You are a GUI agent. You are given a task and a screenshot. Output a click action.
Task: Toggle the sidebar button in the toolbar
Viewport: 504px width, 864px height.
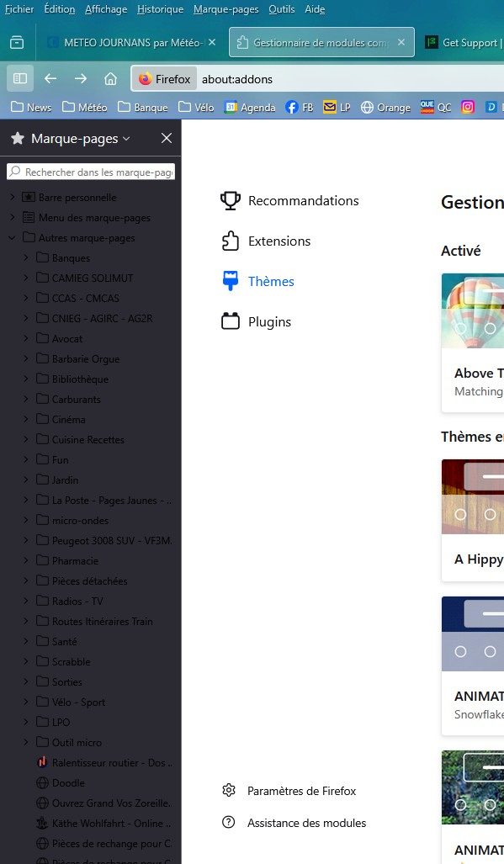20,79
